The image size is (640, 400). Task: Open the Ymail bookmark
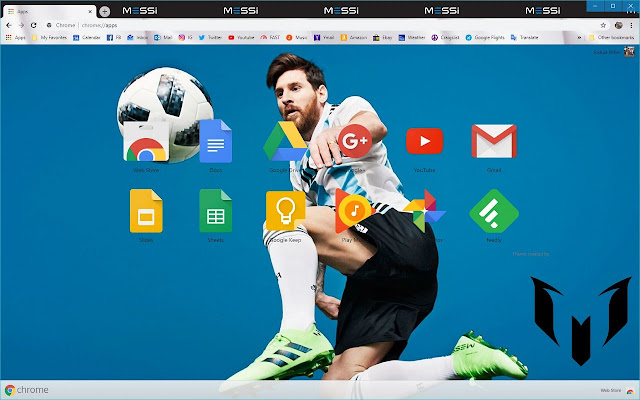pos(324,38)
